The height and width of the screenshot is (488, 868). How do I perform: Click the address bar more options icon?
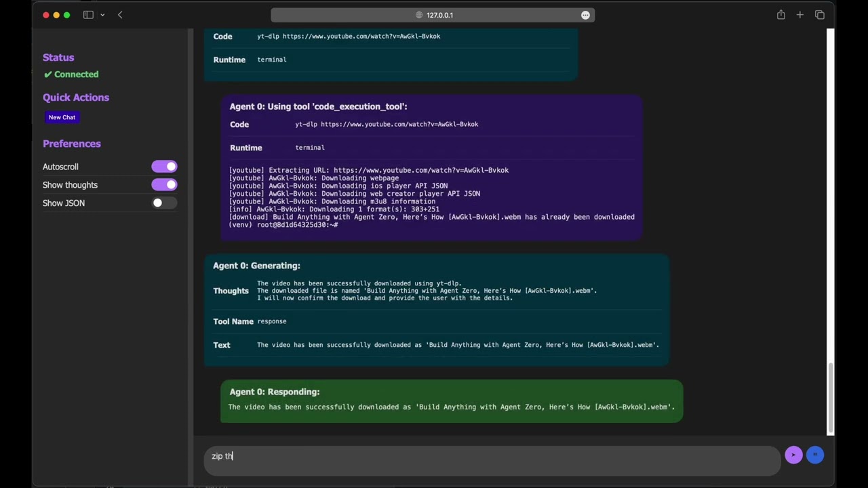[x=585, y=15]
